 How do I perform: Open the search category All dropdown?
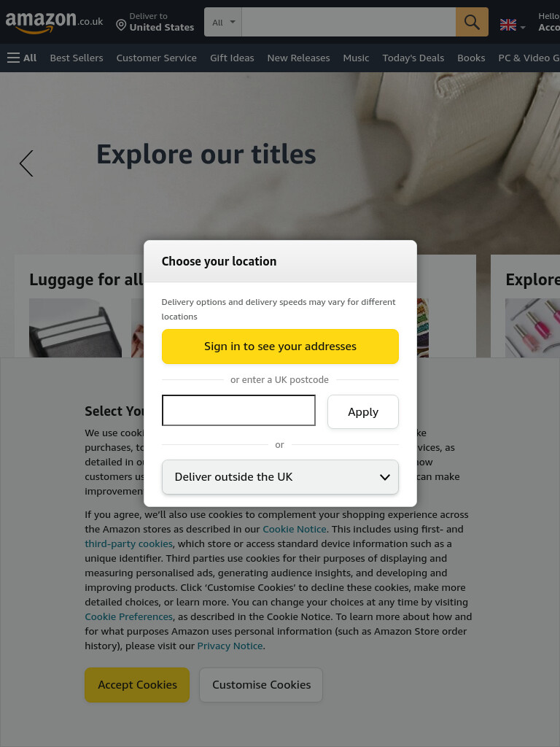(x=223, y=22)
